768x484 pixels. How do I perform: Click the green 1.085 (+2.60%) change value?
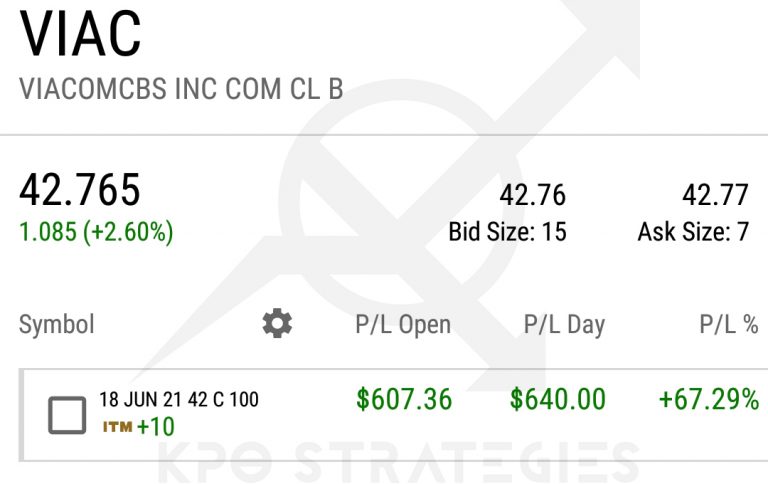96,232
